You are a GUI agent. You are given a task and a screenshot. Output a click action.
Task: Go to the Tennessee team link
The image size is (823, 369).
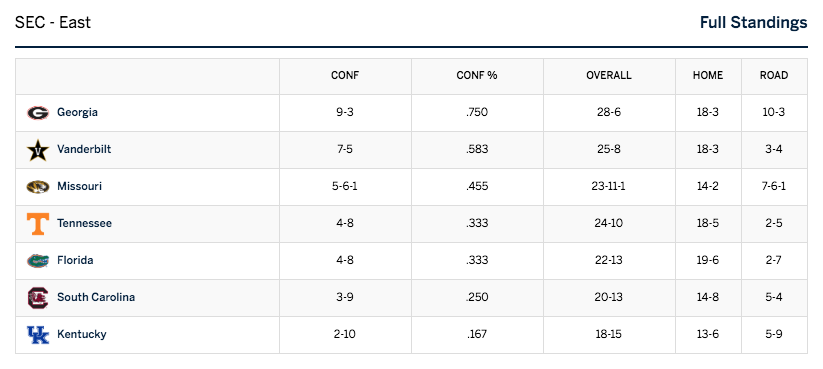[84, 223]
